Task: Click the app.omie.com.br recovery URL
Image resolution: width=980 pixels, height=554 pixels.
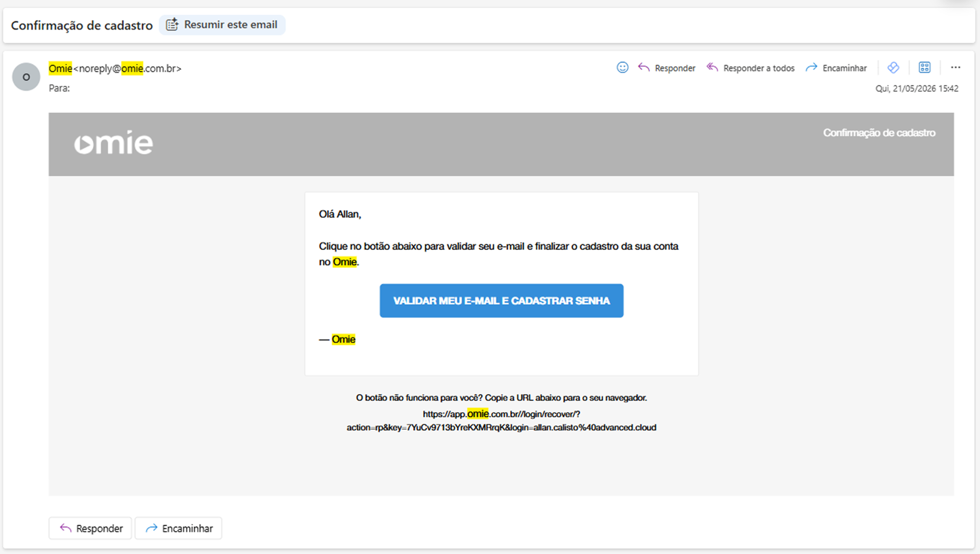Action: tap(501, 421)
